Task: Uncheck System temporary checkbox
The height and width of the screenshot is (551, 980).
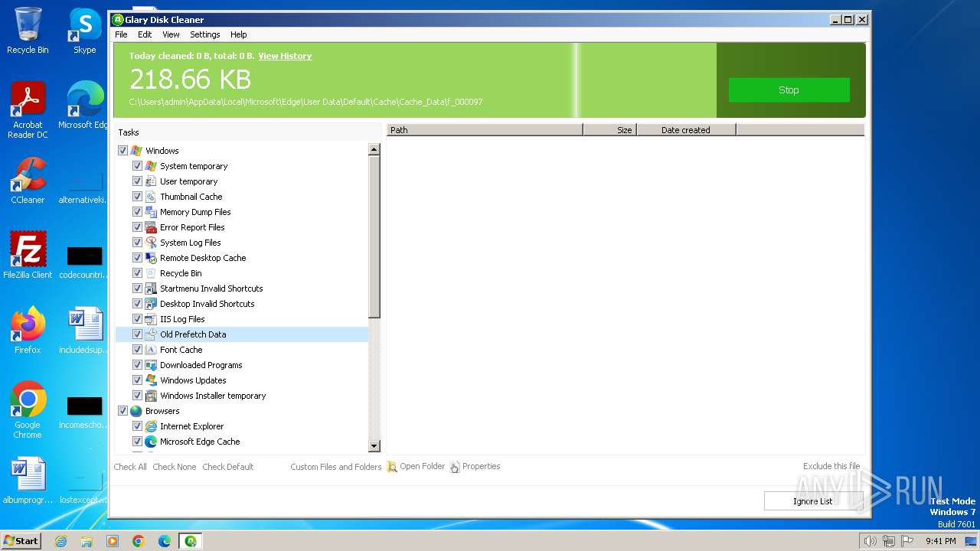Action: click(x=137, y=166)
